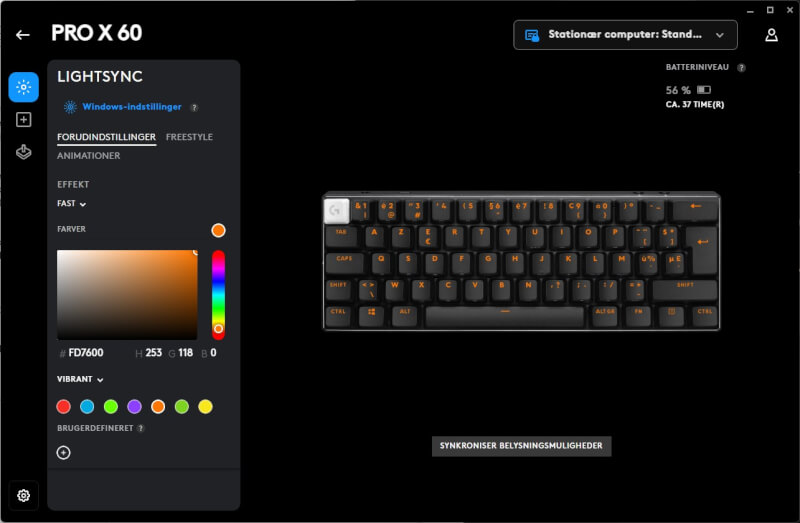This screenshot has height=523, width=800.
Task: Switch to the ANIMATIONER tab
Action: coord(89,156)
